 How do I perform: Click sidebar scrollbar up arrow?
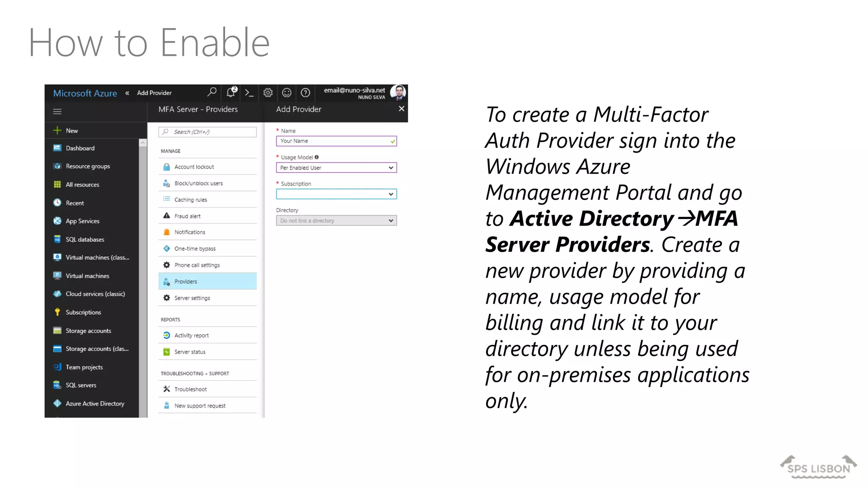tap(143, 143)
